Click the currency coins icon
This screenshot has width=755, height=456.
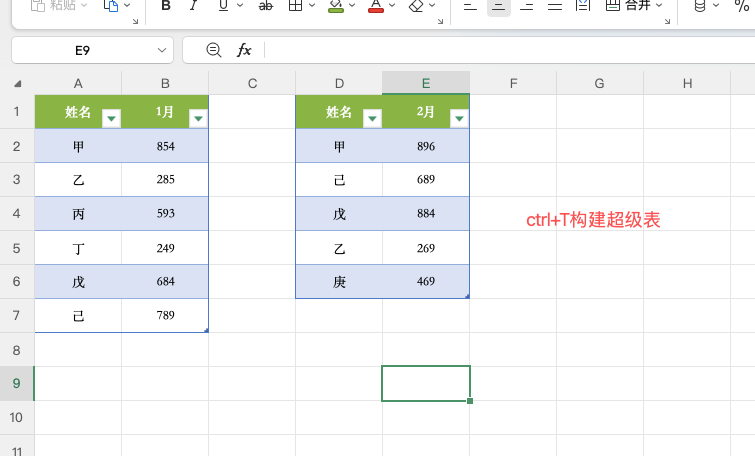pos(700,6)
